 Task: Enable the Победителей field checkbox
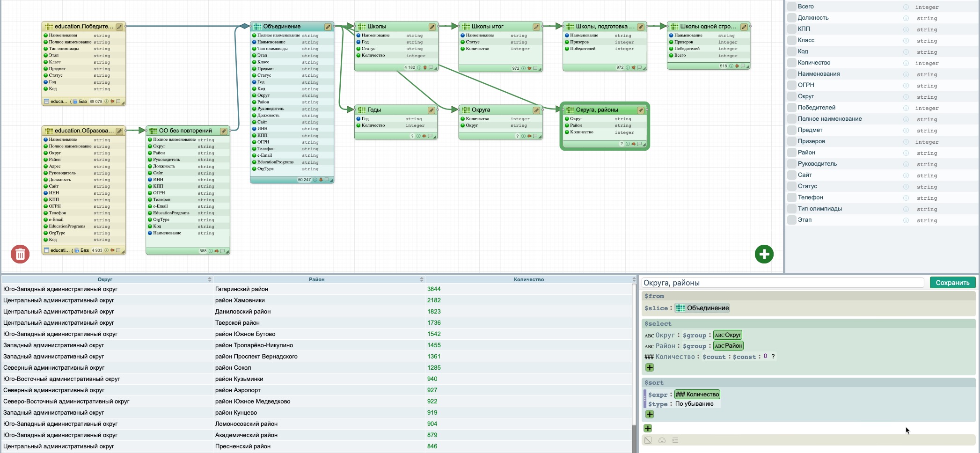[791, 108]
